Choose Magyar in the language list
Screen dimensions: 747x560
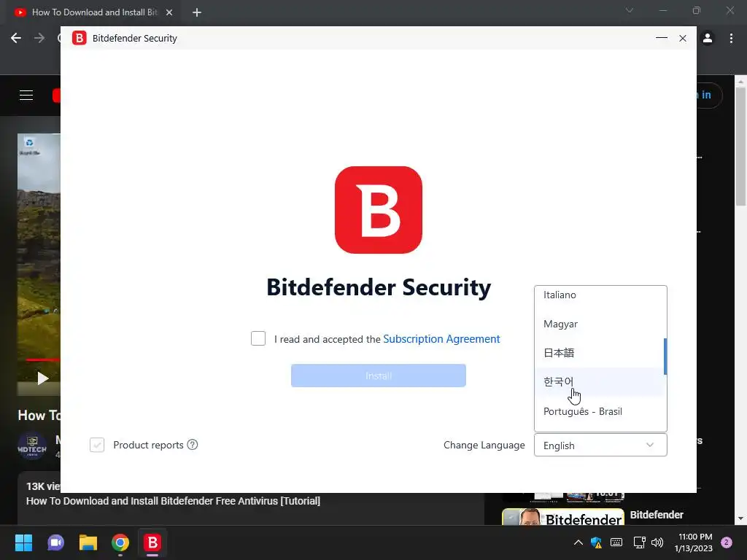[599, 324]
